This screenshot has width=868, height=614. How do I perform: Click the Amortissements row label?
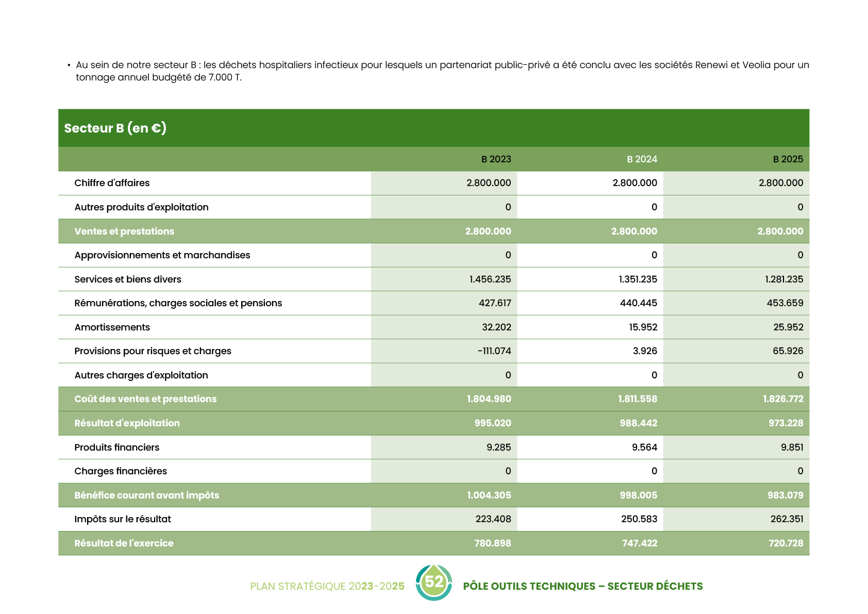click(x=112, y=327)
